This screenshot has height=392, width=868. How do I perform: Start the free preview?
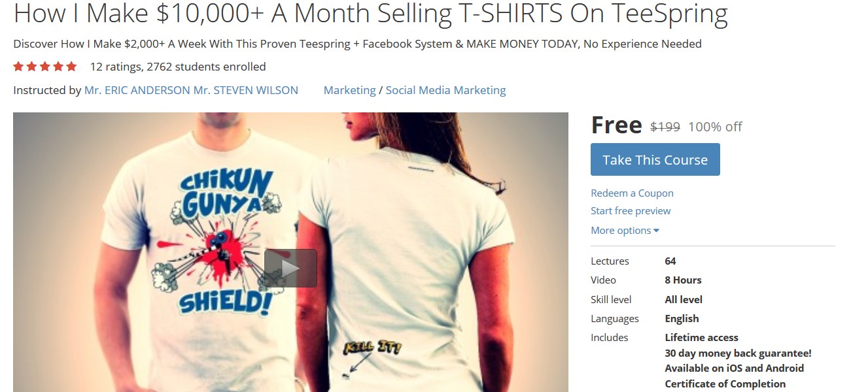[631, 210]
